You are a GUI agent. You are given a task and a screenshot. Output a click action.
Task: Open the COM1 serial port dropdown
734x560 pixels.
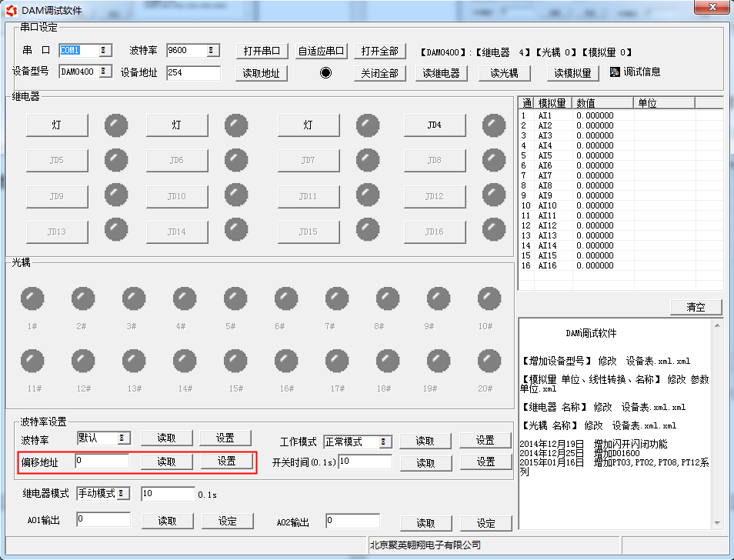(105, 51)
